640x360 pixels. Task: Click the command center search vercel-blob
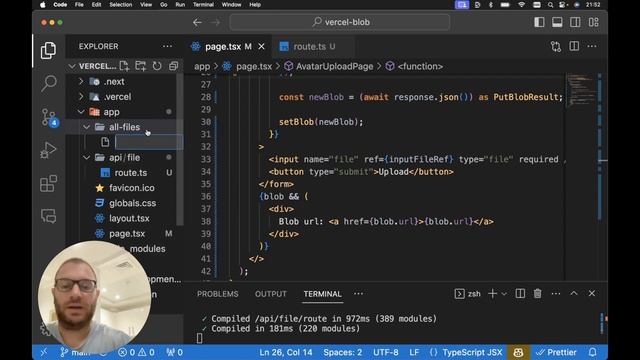point(340,22)
